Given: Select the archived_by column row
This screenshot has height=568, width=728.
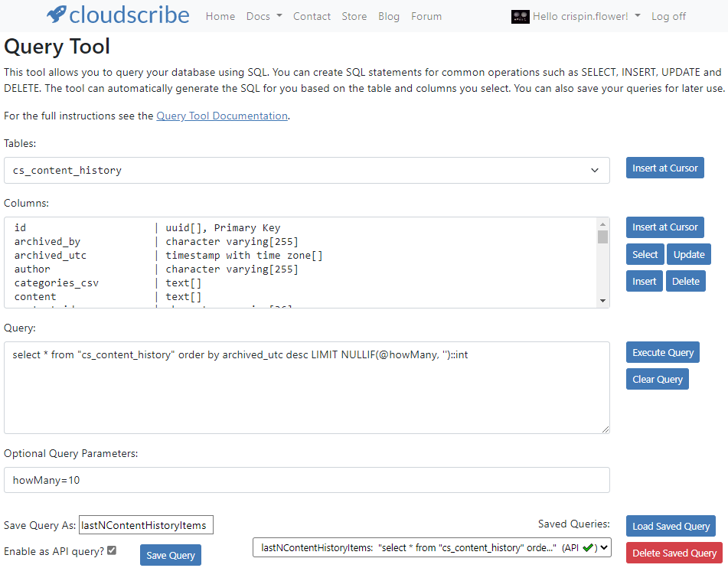Looking at the screenshot, I should tap(302, 241).
